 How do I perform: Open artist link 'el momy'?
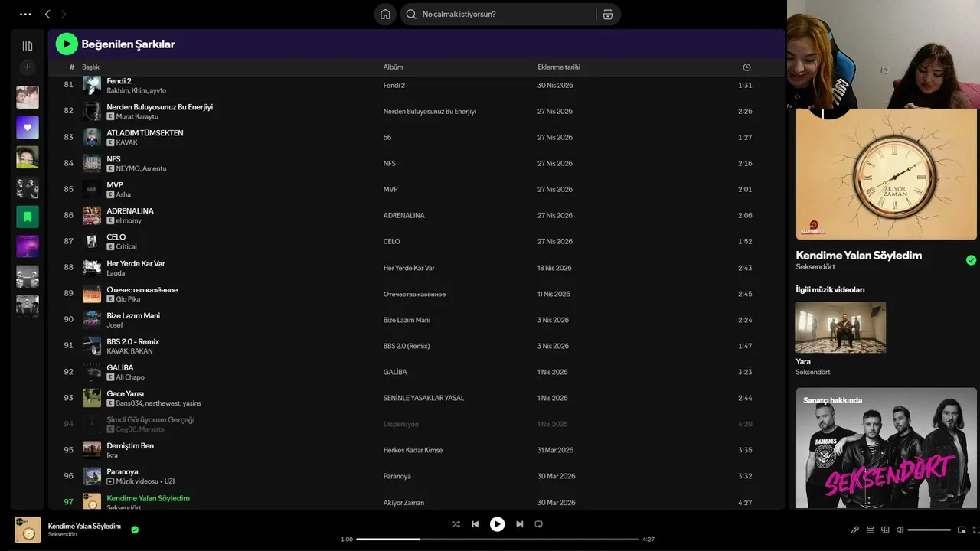point(129,220)
